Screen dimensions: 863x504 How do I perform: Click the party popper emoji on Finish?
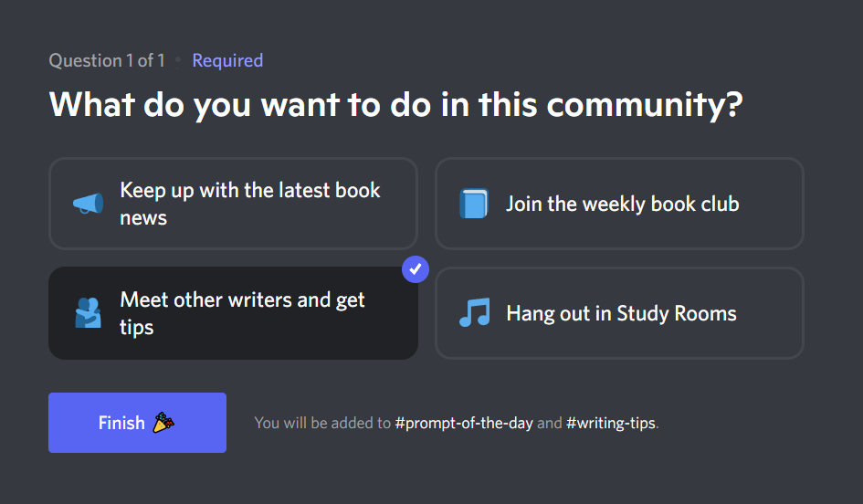coord(163,423)
